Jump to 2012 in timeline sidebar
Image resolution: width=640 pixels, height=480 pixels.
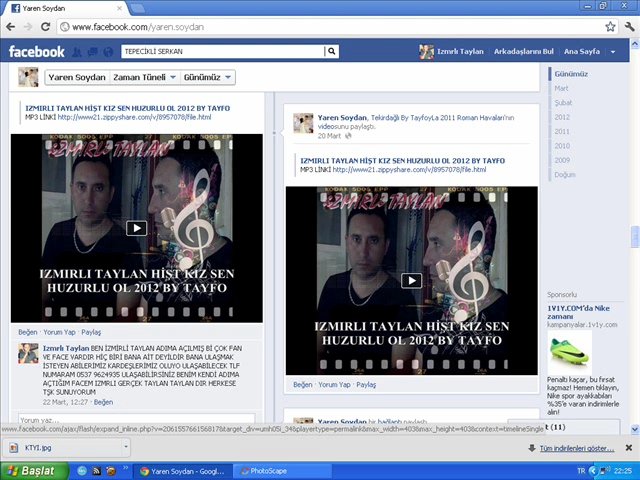click(562, 117)
